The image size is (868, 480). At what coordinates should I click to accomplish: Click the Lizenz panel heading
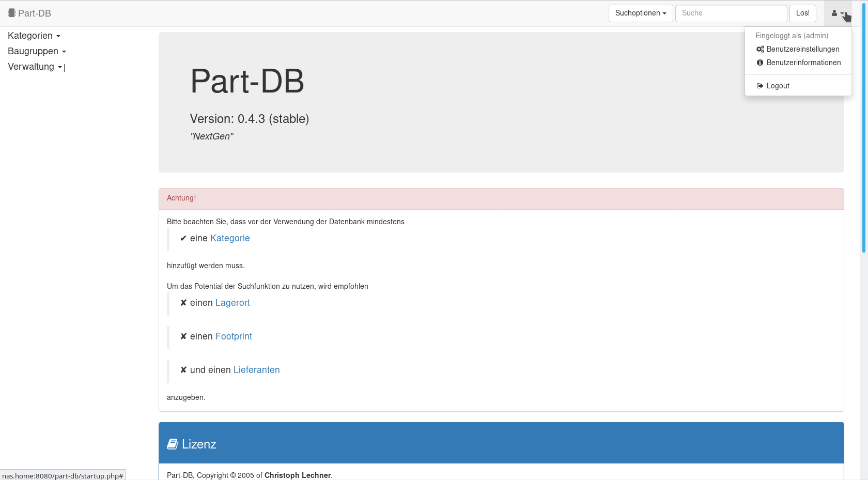coord(501,443)
